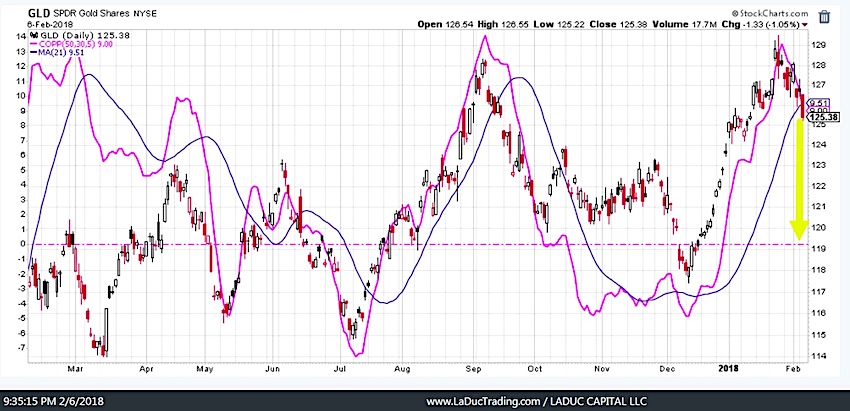
Task: Click the -7 value on left indicator axis
Action: [20, 348]
